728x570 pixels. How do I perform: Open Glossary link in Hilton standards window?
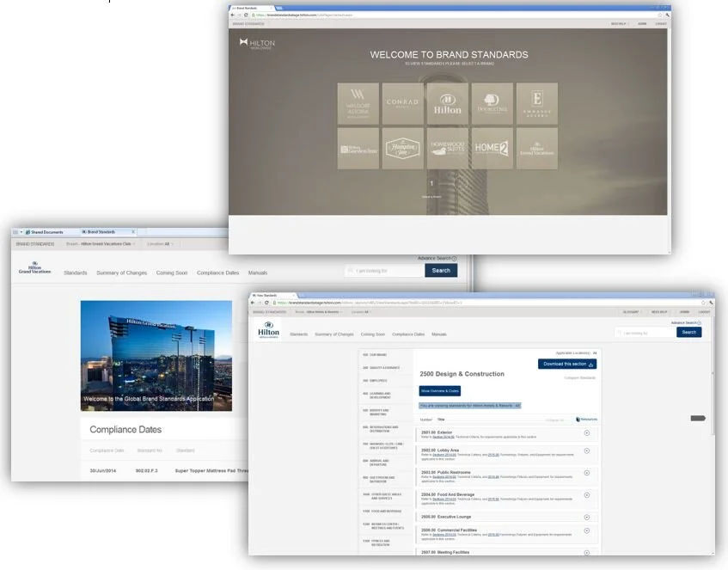click(x=631, y=312)
